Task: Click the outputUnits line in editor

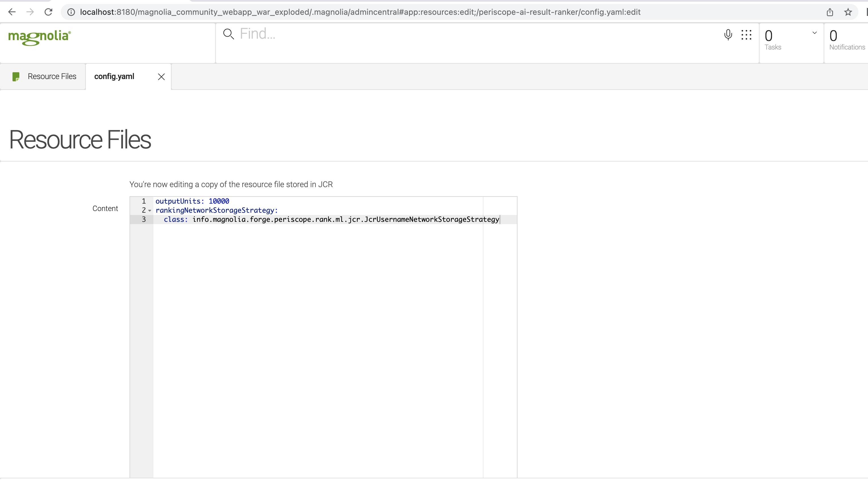Action: [x=192, y=201]
